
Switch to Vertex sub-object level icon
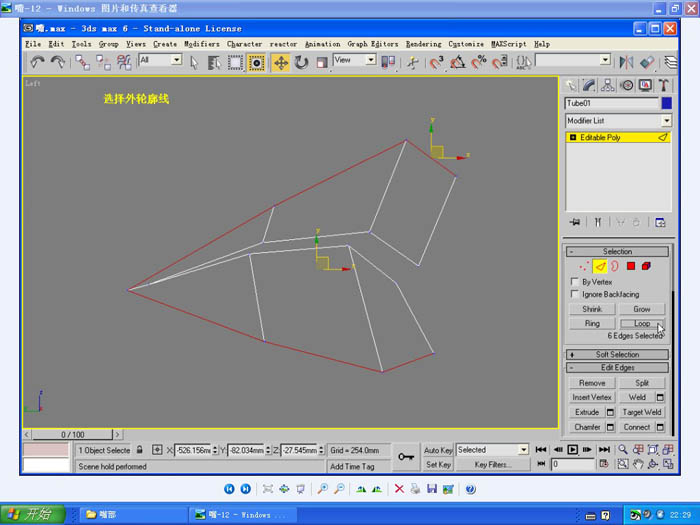(x=584, y=267)
